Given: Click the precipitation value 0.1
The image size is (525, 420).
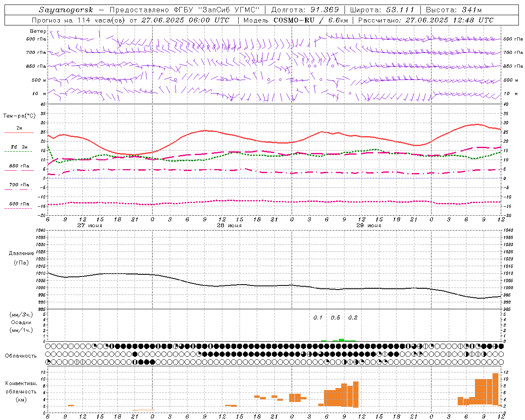Looking at the screenshot, I should pos(318,317).
